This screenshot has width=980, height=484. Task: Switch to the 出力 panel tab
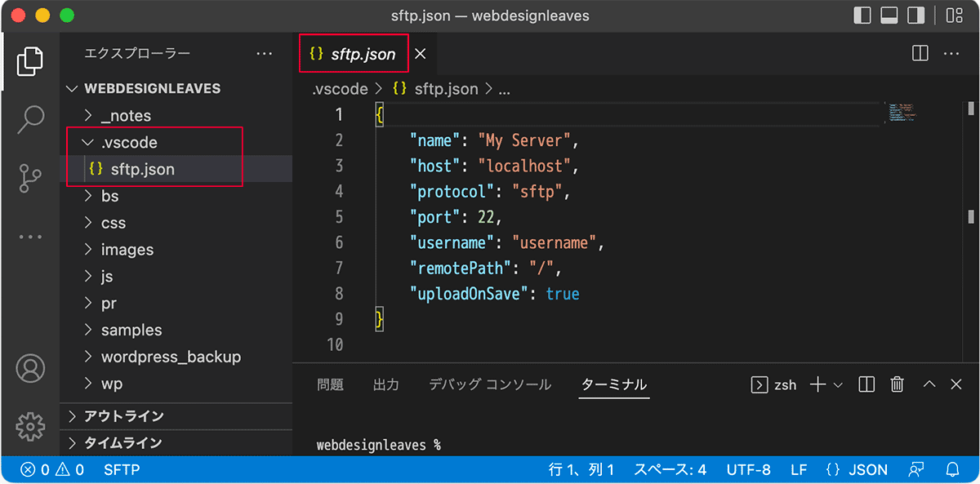point(385,384)
